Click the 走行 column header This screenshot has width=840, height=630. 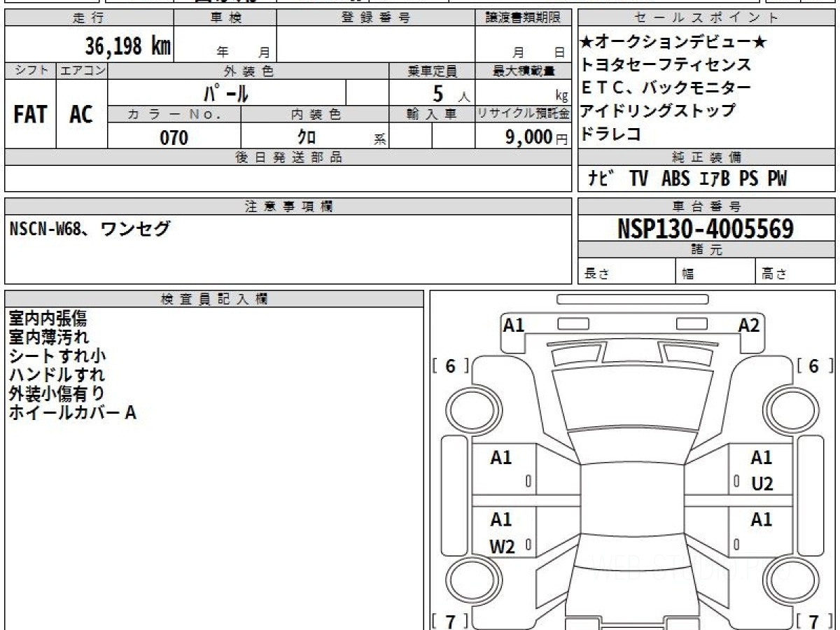(x=89, y=18)
